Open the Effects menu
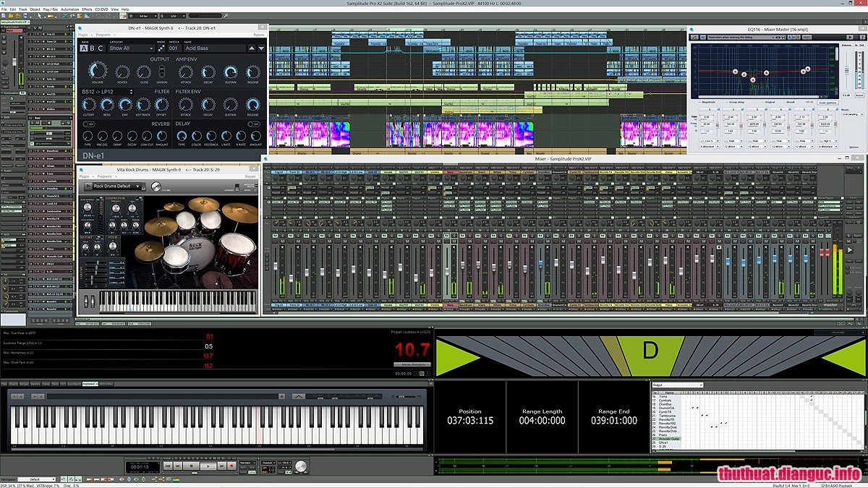 pyautogui.click(x=87, y=9)
